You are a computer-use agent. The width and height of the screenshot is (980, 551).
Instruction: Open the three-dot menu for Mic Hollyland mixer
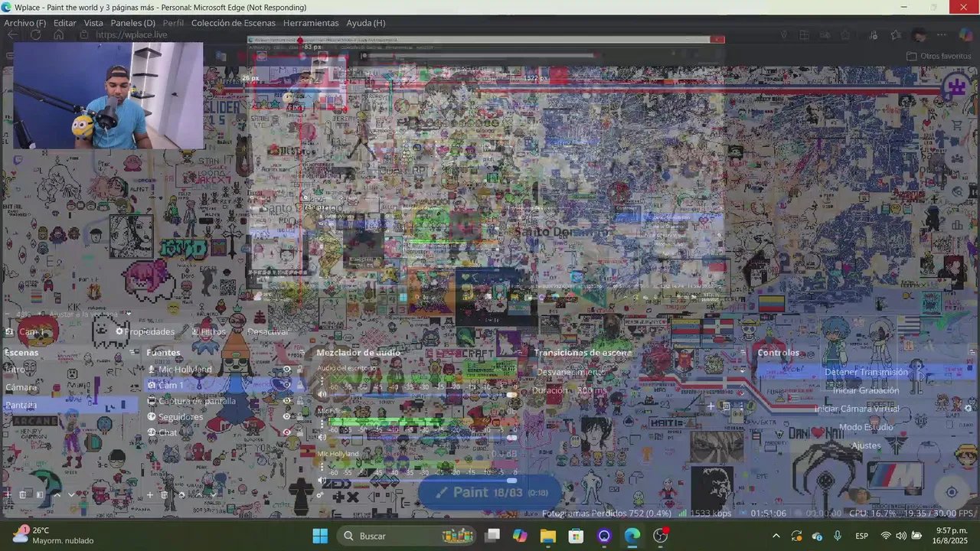[x=322, y=467]
